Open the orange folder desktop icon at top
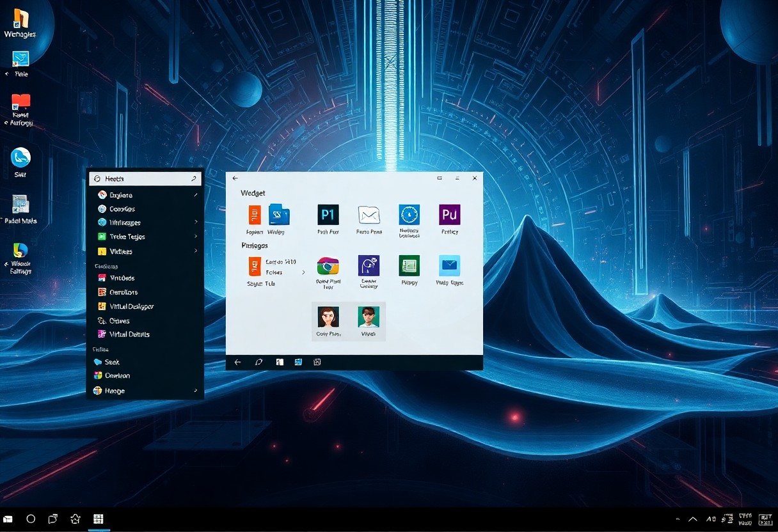 pyautogui.click(x=20, y=19)
